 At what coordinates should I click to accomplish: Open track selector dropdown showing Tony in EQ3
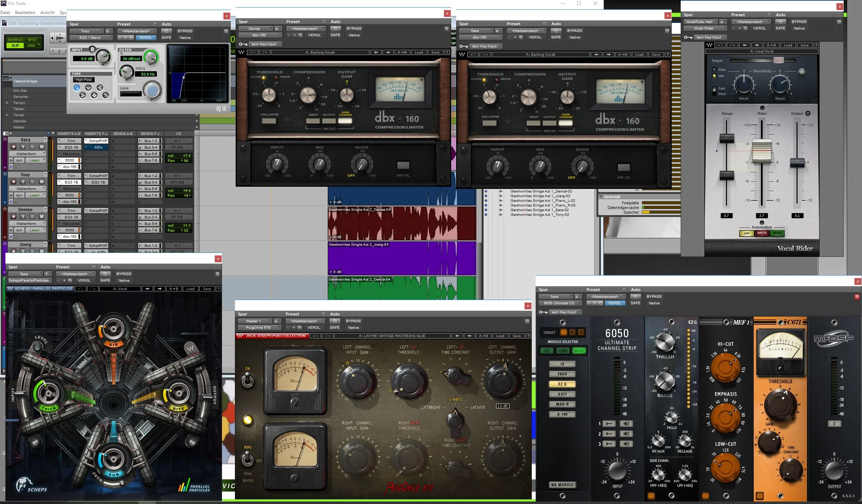point(87,31)
